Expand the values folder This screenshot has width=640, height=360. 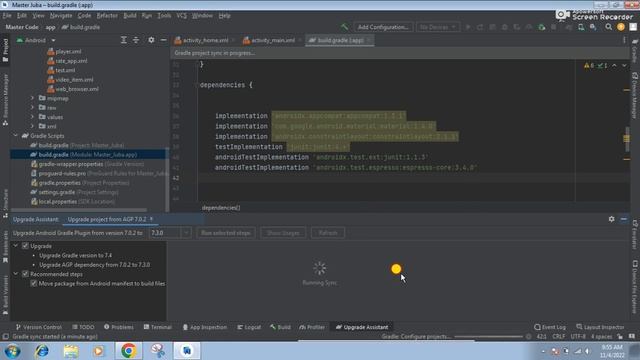[x=32, y=117]
